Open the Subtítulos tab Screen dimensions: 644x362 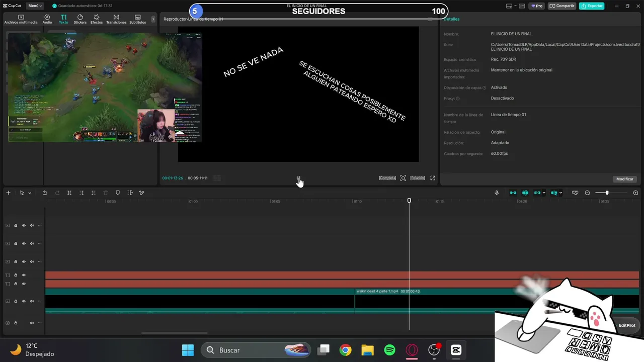[x=137, y=19]
